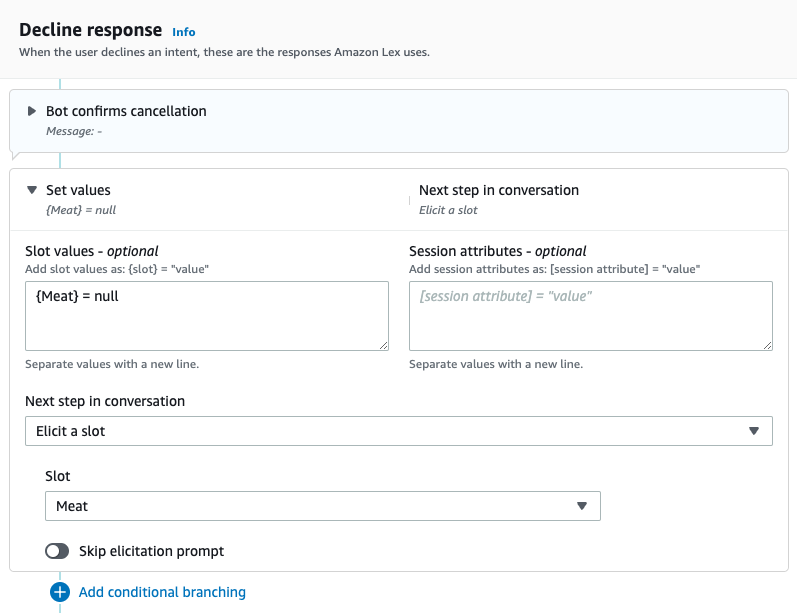Click the arrow icon on the Meat dropdown
The width and height of the screenshot is (797, 613).
coord(581,506)
